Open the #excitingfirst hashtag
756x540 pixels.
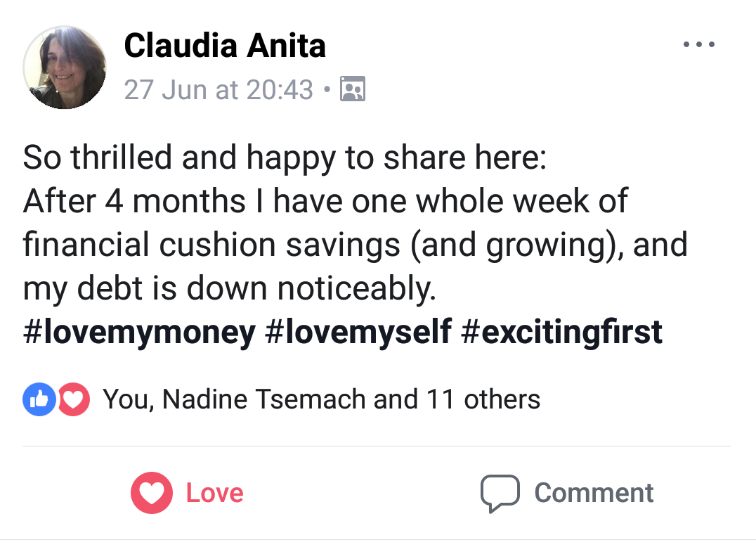pos(561,332)
